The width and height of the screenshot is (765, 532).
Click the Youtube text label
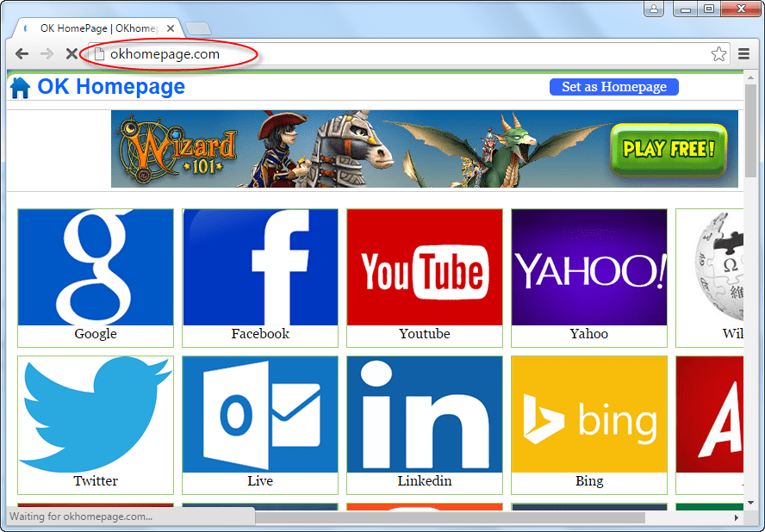tap(425, 334)
